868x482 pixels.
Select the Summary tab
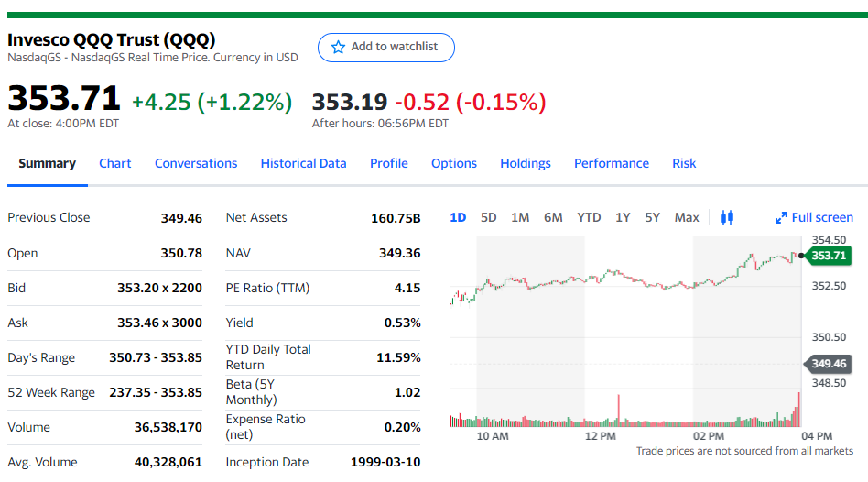click(x=47, y=163)
